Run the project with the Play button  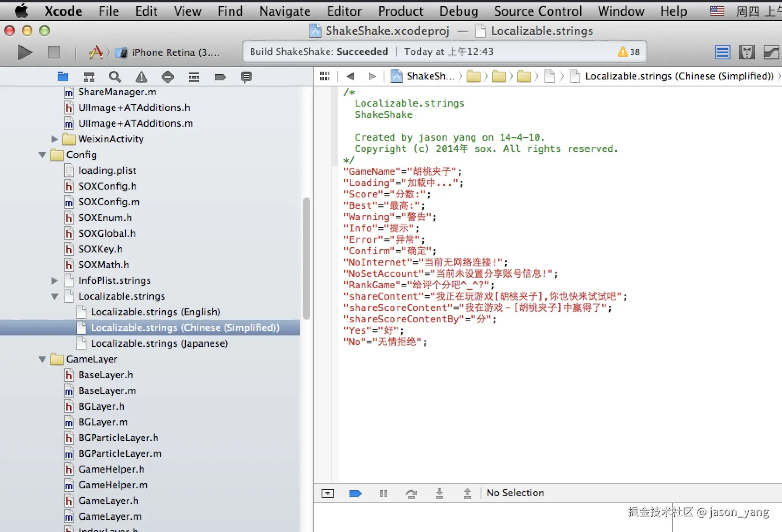tap(25, 52)
